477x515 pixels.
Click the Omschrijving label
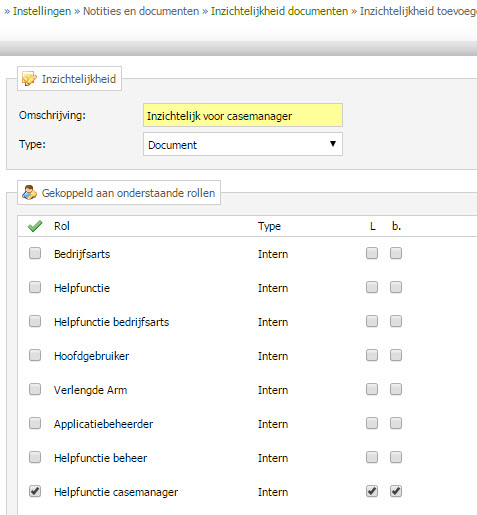coord(52,115)
